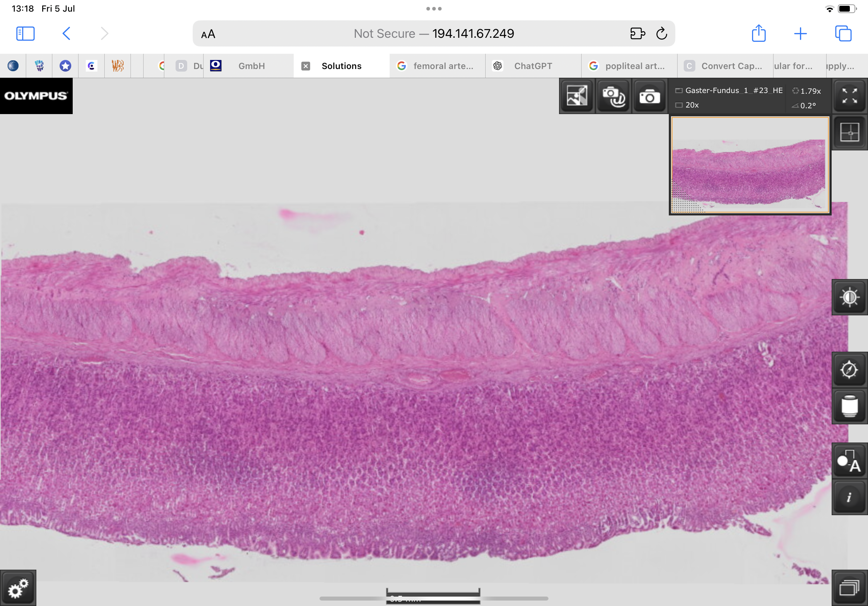Open the annotation shapes and text tool
868x606 pixels.
pos(849,461)
